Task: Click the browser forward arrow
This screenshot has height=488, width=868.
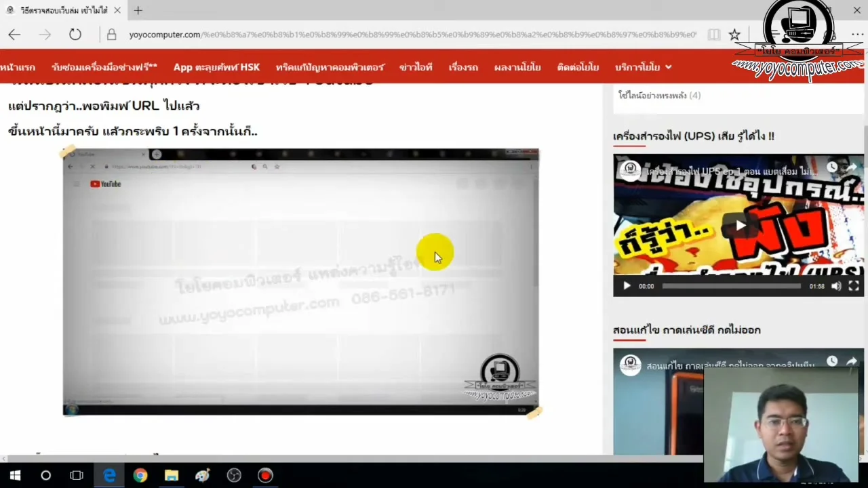Action: tap(45, 35)
